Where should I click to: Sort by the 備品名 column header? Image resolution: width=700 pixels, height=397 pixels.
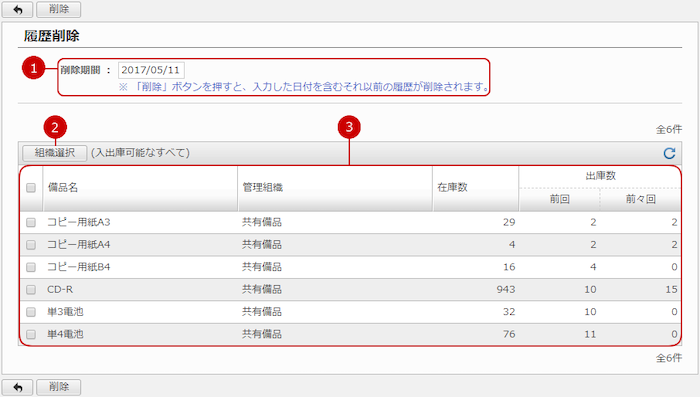click(x=63, y=188)
